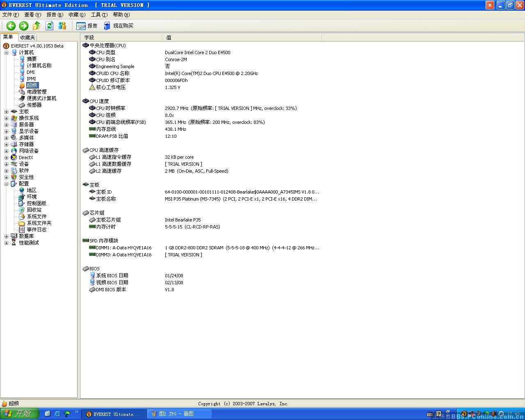This screenshot has height=420, width=525.
Task: Select the CPU 类型 row
Action: [x=201, y=52]
